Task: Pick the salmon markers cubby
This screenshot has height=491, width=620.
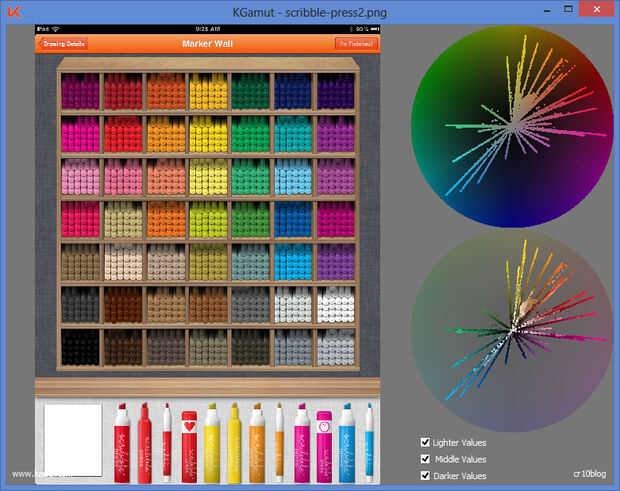Action: click(166, 177)
